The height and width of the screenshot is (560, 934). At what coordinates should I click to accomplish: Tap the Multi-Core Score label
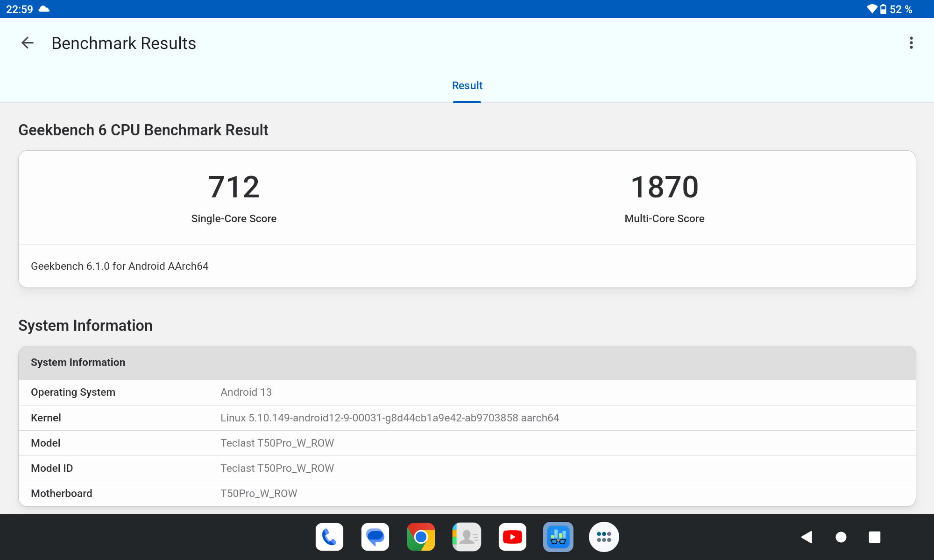point(665,218)
